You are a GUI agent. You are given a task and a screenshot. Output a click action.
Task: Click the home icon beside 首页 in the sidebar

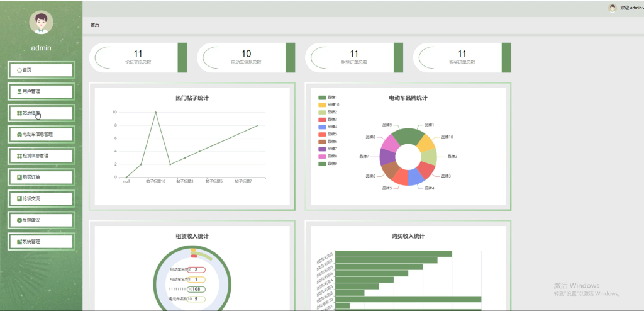[x=19, y=70]
